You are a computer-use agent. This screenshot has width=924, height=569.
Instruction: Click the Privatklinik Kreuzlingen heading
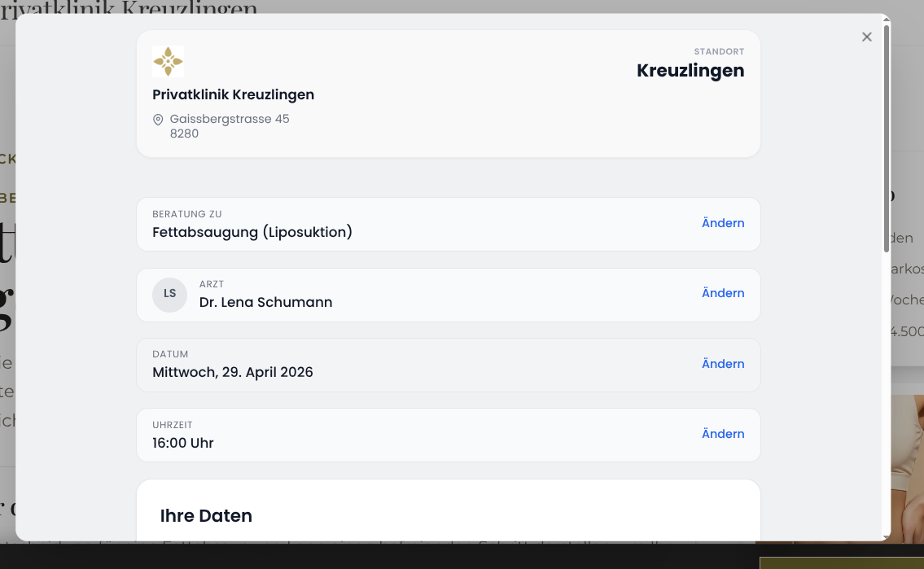234,94
